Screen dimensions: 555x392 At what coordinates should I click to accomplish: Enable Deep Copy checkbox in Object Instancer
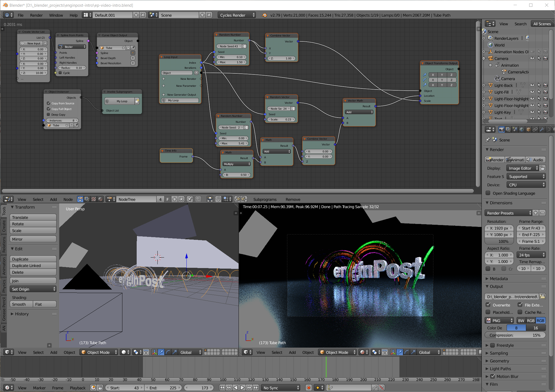(x=49, y=114)
